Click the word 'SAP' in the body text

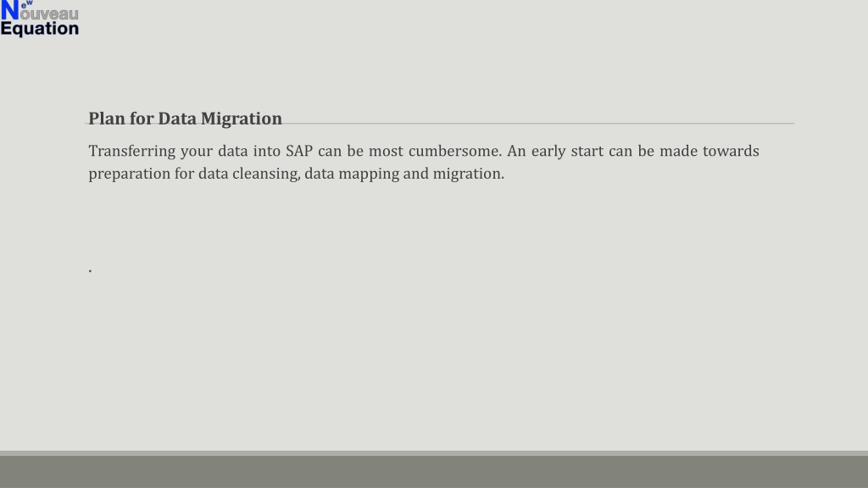[299, 151]
